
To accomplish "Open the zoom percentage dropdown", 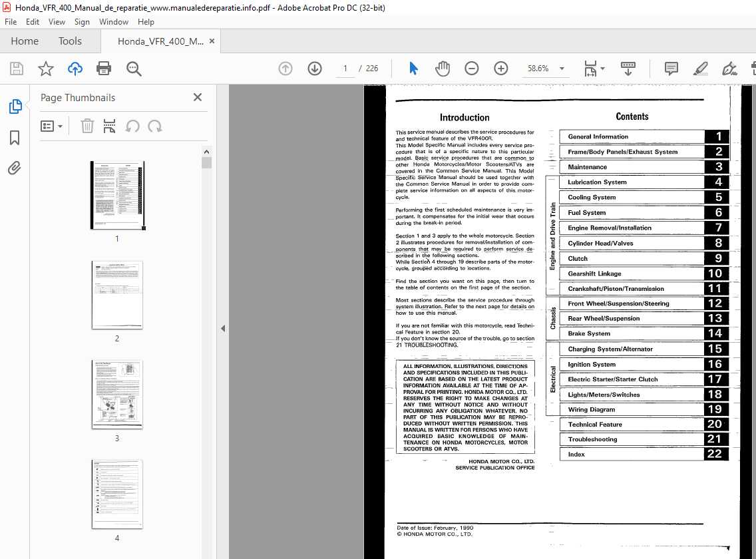I will click(562, 69).
